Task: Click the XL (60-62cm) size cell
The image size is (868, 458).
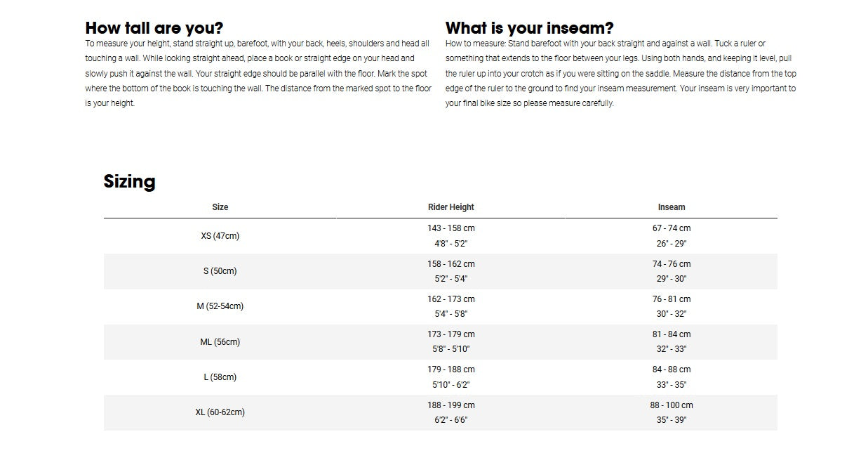Action: [220, 412]
